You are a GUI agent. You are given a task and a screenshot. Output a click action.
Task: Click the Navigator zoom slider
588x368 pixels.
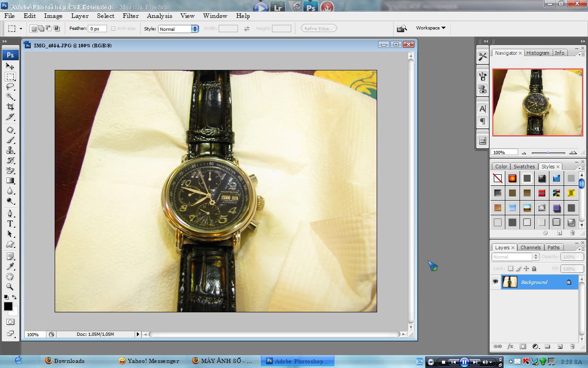tap(548, 152)
